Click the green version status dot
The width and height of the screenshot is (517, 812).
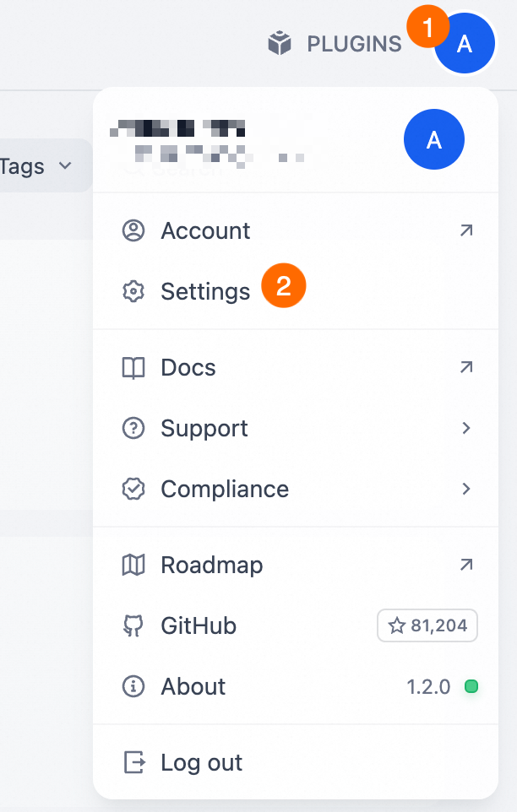click(471, 686)
